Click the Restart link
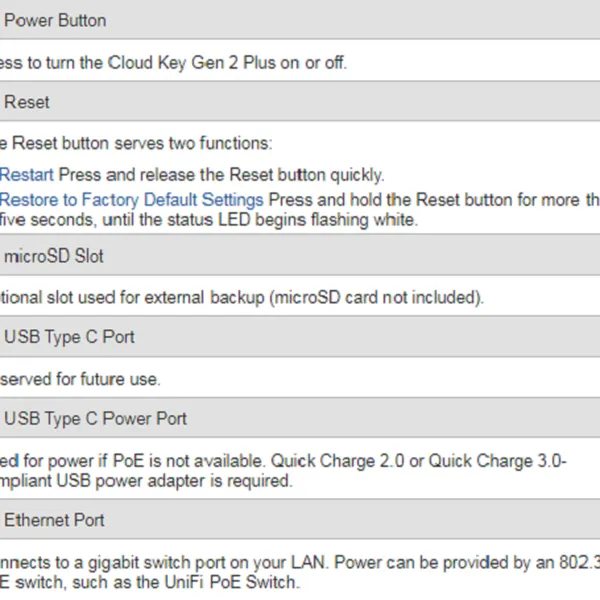Screen dimensions: 600x600 coord(27,175)
